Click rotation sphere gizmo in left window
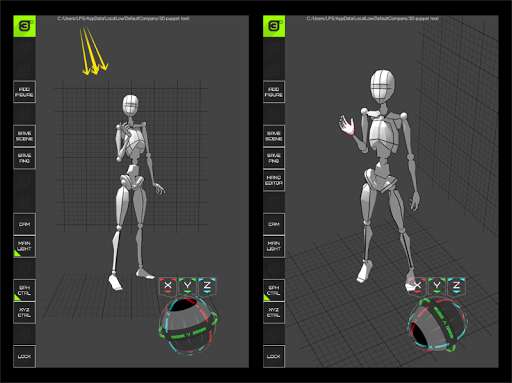Screen dimensions: 512x383 coord(189,325)
